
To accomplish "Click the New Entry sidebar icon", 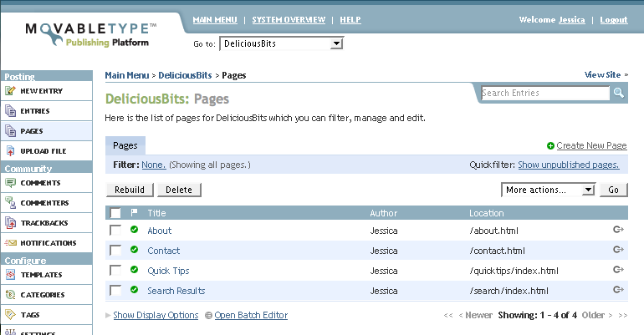I will coord(11,91).
